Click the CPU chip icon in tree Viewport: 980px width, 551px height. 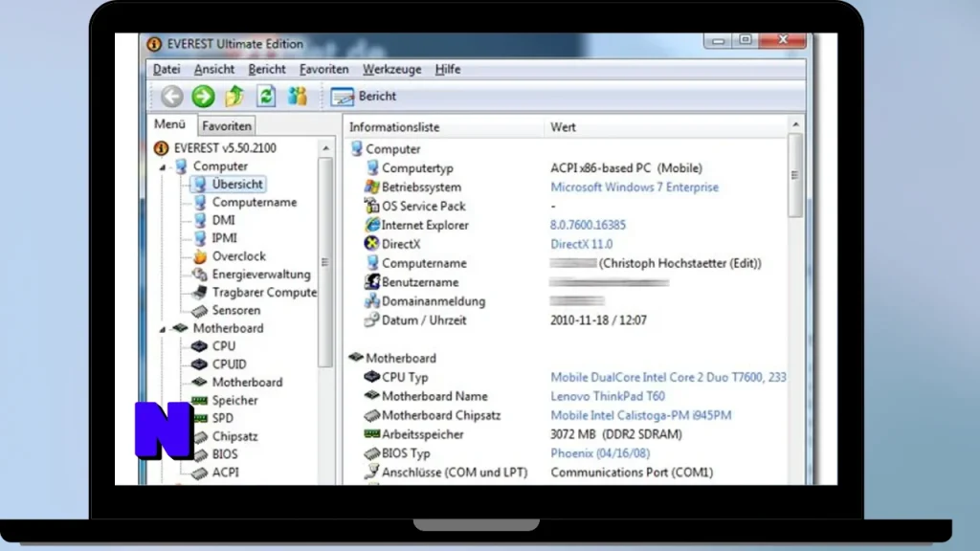tap(199, 346)
